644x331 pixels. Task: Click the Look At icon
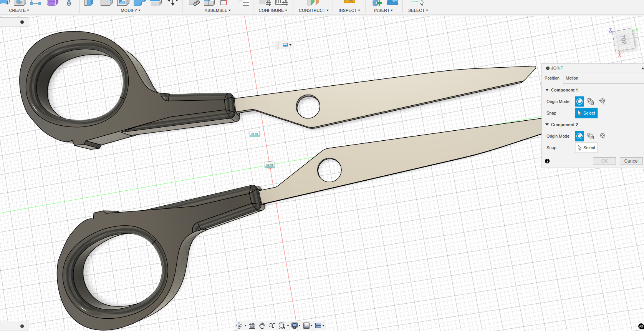pos(252,326)
